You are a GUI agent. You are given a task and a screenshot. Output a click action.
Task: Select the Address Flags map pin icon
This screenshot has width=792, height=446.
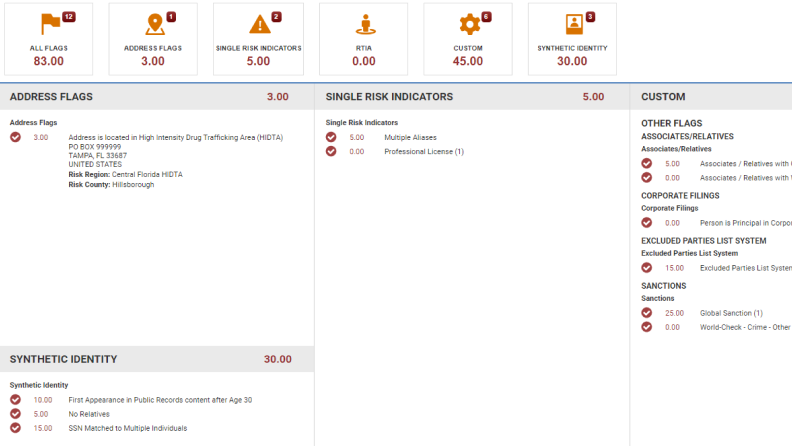(152, 24)
